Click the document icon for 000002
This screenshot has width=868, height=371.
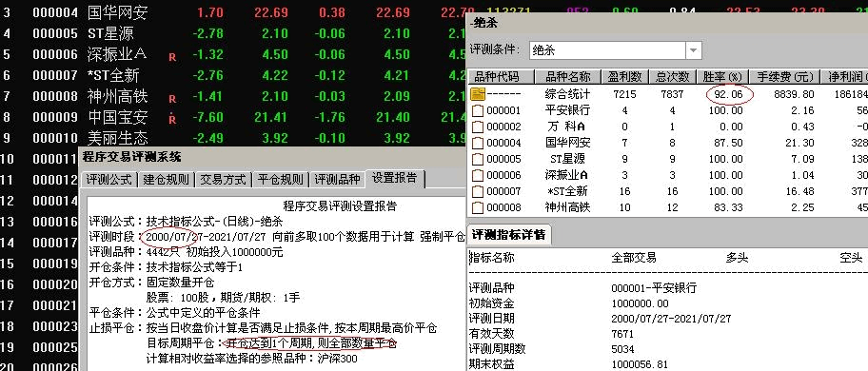point(478,127)
